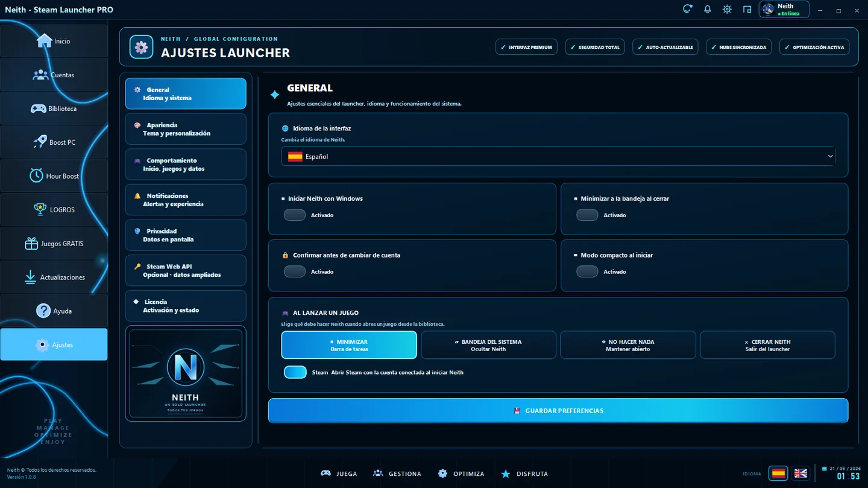The width and height of the screenshot is (868, 488).
Task: Click the Versión 1.0.8 text
Action: pos(22,477)
